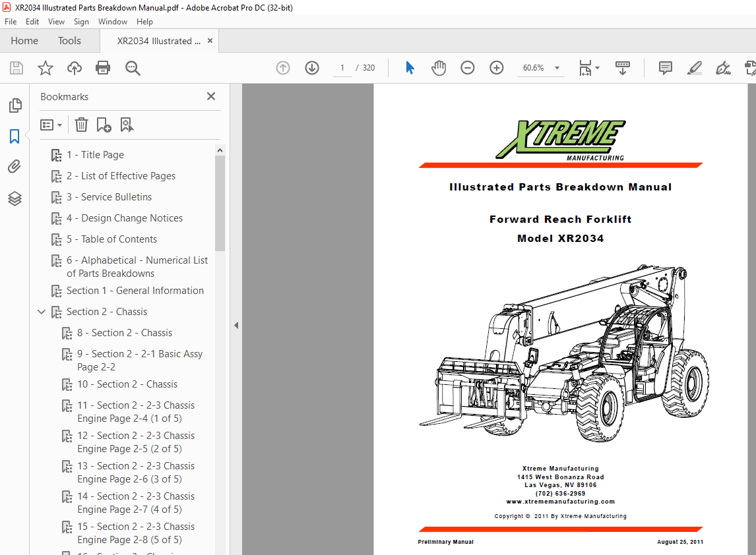Image resolution: width=756 pixels, height=555 pixels.
Task: Click the page number input field
Action: coord(342,68)
